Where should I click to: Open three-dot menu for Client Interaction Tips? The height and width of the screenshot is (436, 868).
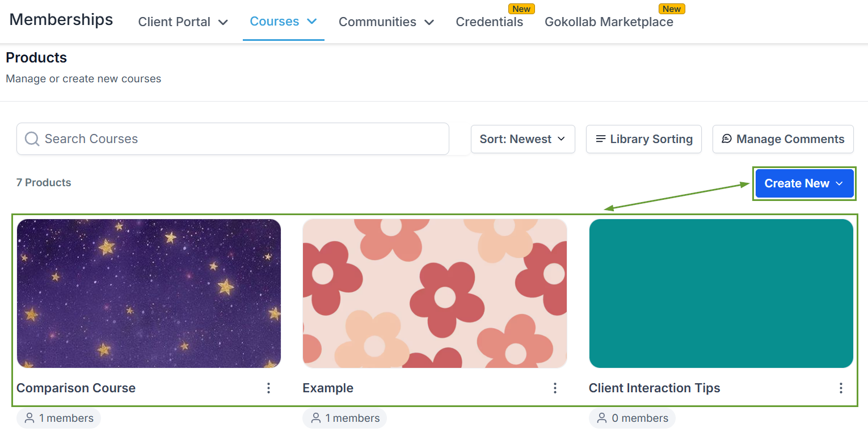[x=841, y=388]
